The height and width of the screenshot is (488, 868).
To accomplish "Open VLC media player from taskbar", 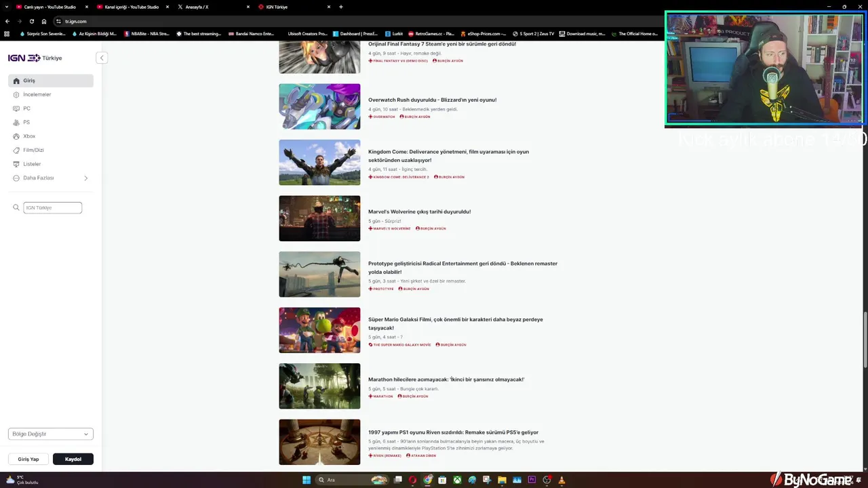I will click(561, 480).
